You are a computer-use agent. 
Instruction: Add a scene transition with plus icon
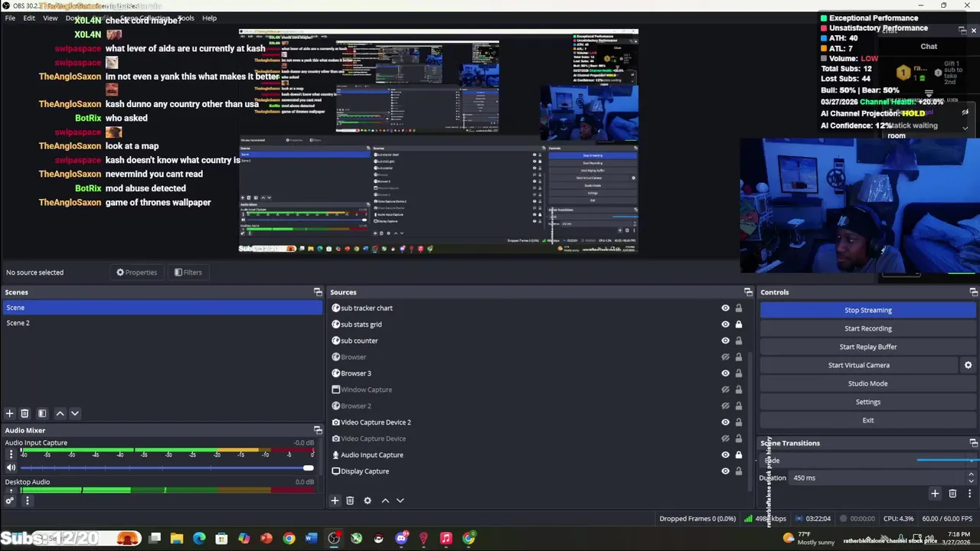pos(935,494)
